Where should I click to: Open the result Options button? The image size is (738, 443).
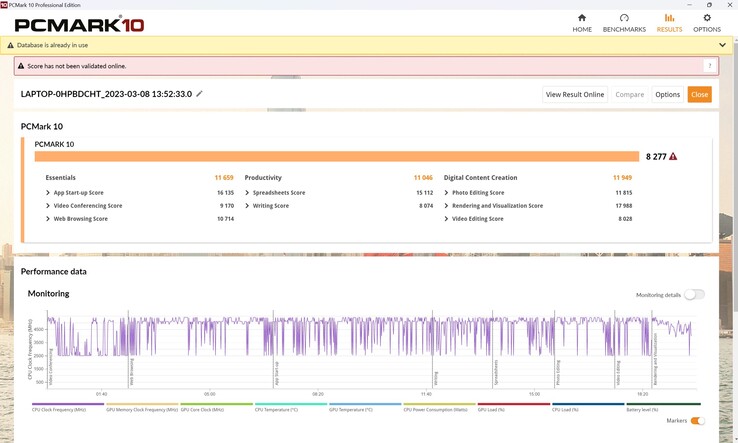(667, 95)
